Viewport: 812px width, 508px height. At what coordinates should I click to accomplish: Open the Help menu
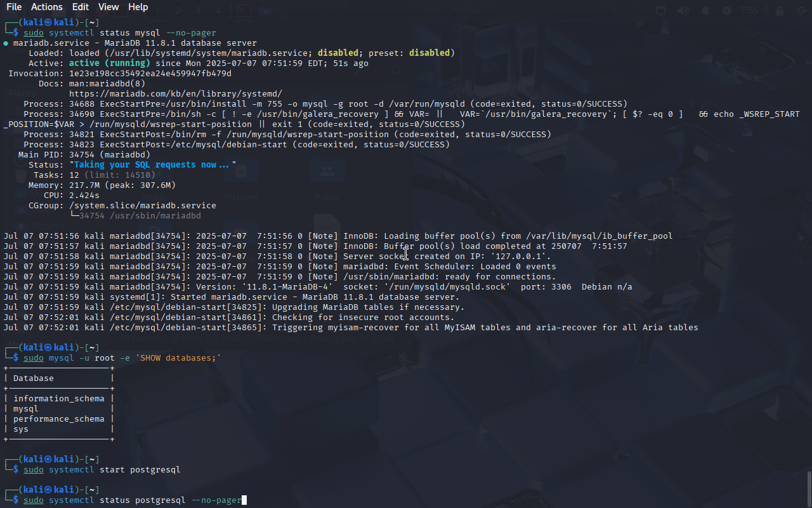point(138,7)
